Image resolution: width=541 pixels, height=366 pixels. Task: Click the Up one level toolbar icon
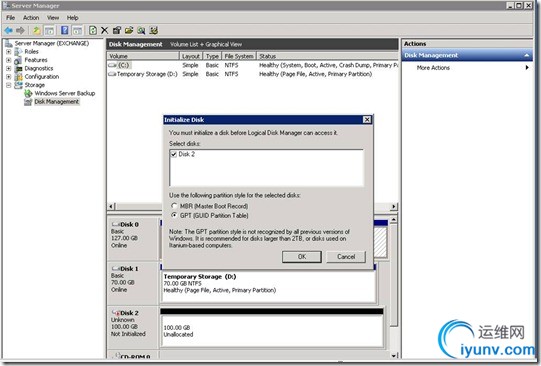coord(37,30)
